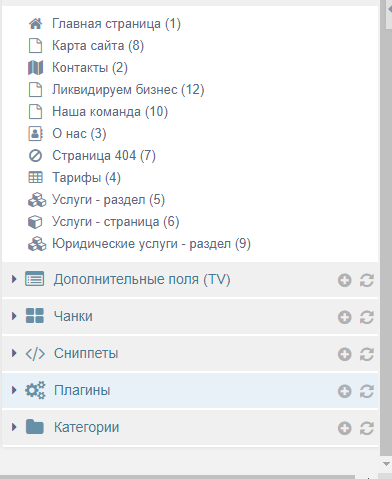Image resolution: width=392 pixels, height=479 pixels.
Task: Click the vertical scrollbar down arrow
Action: pyautogui.click(x=386, y=464)
